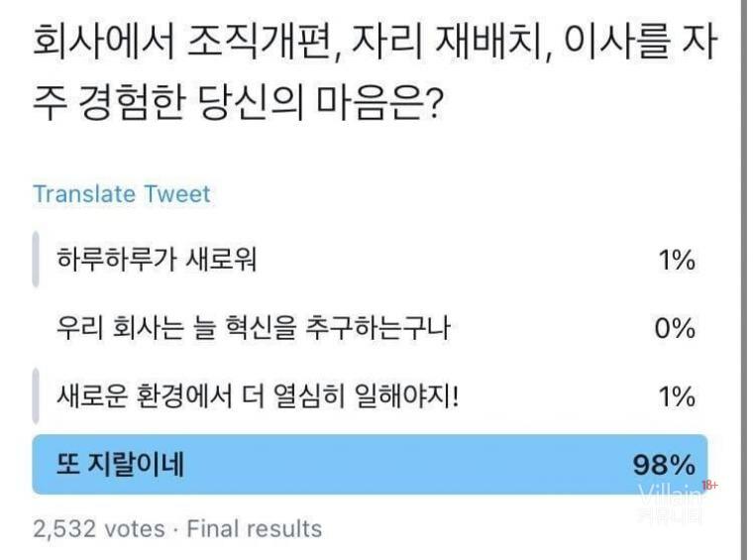
Task: Click the 2,532 votes count
Action: coord(99,528)
